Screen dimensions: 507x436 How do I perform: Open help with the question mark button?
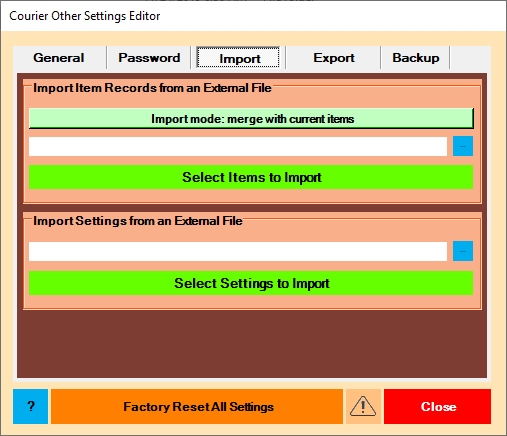click(x=30, y=406)
